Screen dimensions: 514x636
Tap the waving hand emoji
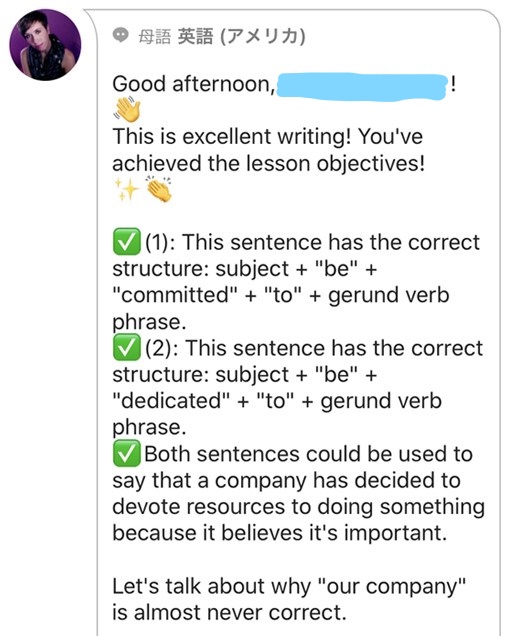click(127, 110)
